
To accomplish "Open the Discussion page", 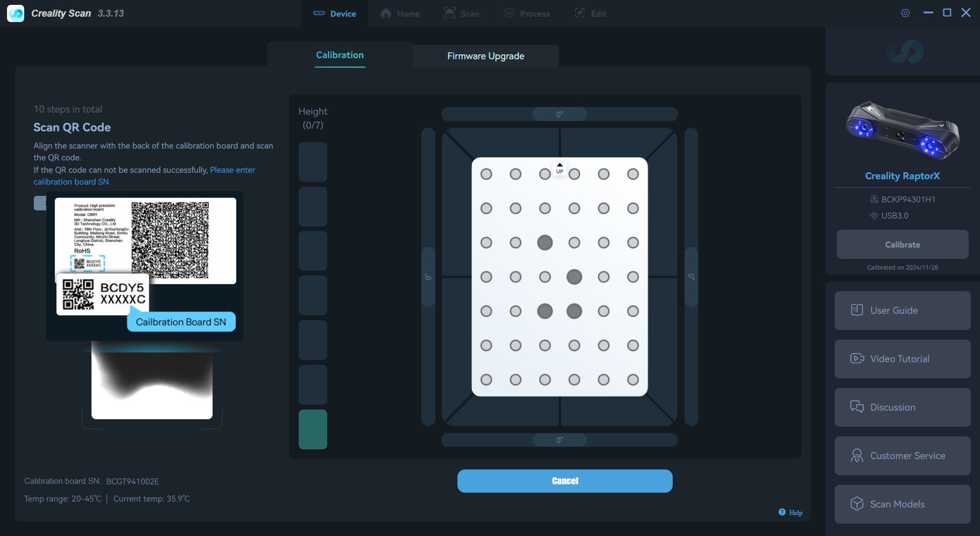I will click(903, 407).
